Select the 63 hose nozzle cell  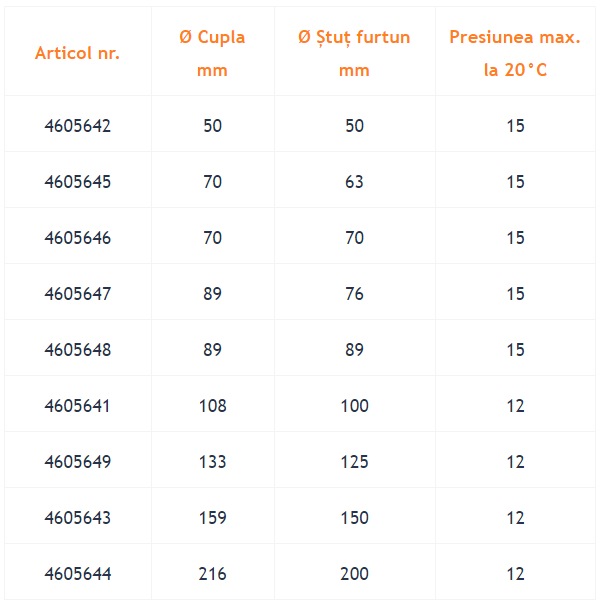354,182
